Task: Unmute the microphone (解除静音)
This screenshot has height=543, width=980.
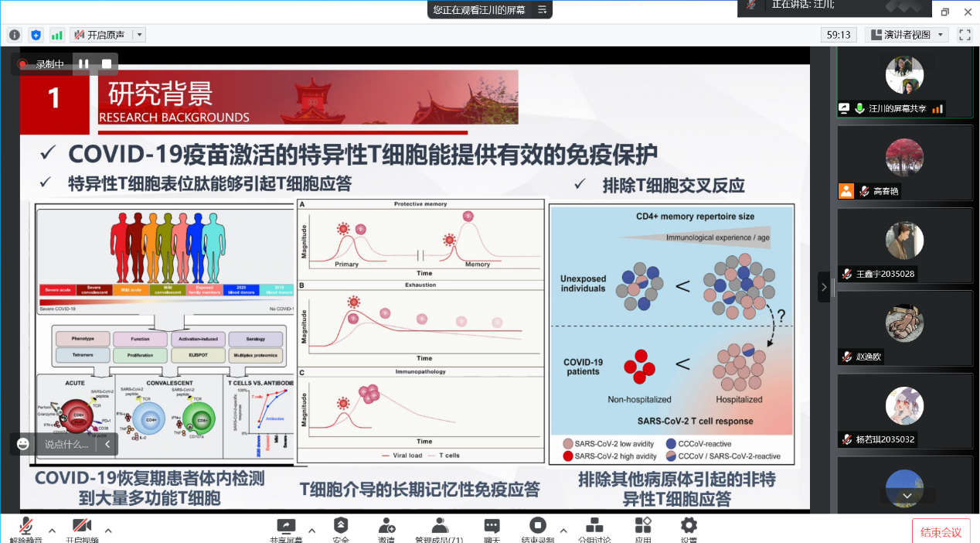Action: [26, 529]
